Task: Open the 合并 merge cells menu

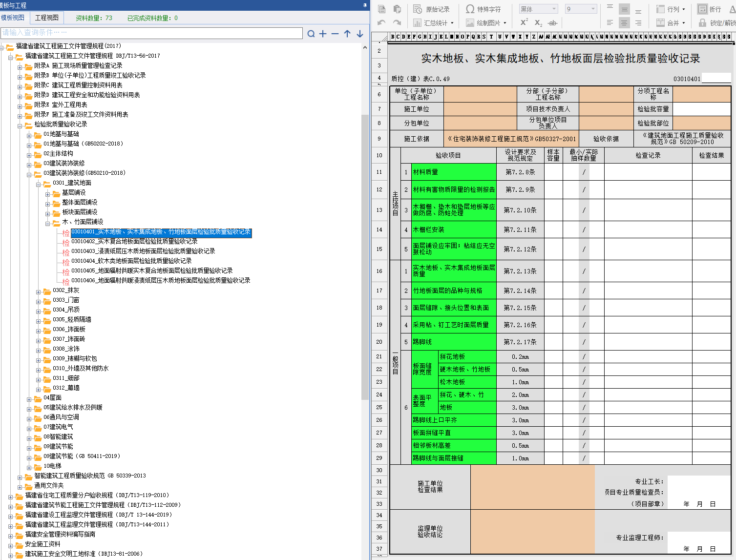Action: click(x=671, y=22)
